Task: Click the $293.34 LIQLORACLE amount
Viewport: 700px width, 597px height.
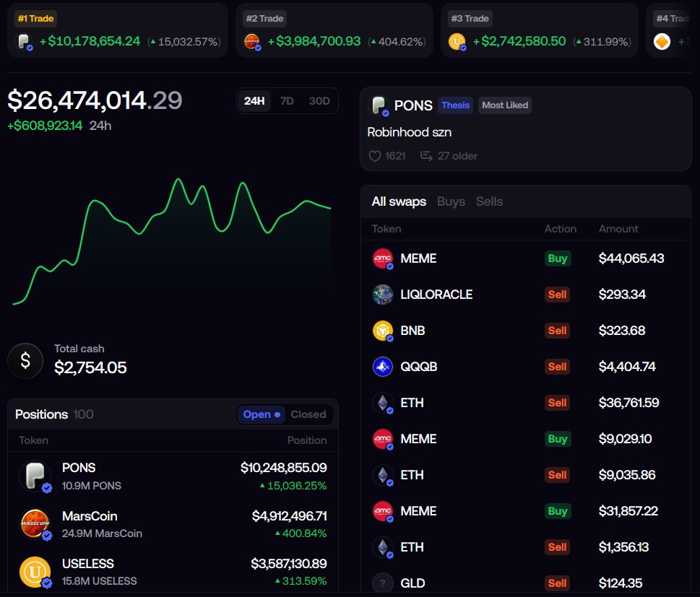Action: pyautogui.click(x=622, y=295)
